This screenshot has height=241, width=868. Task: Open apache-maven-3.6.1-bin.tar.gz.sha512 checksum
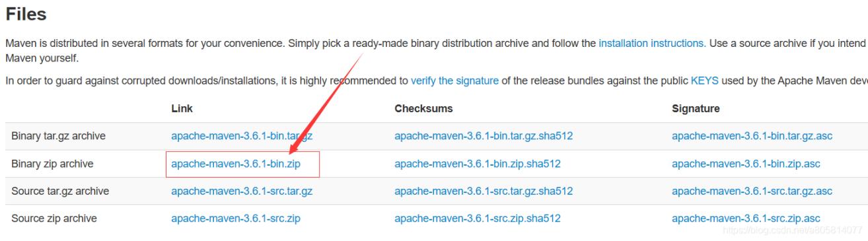click(484, 137)
